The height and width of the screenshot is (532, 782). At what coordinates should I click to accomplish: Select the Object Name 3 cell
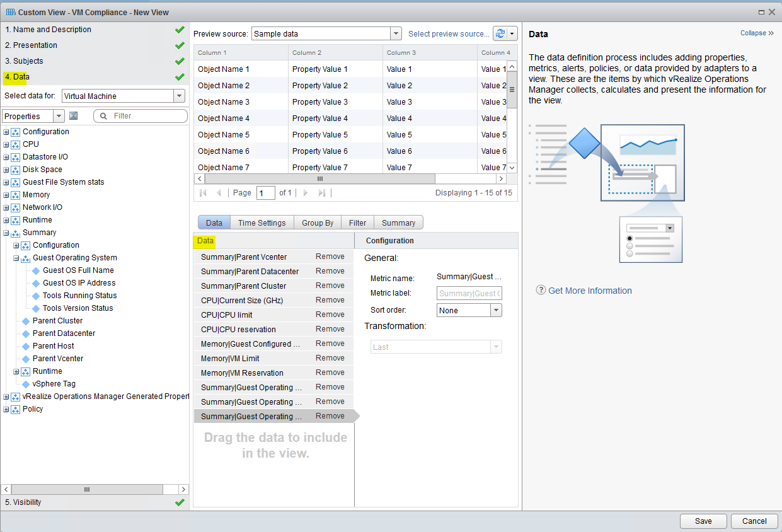(241, 102)
